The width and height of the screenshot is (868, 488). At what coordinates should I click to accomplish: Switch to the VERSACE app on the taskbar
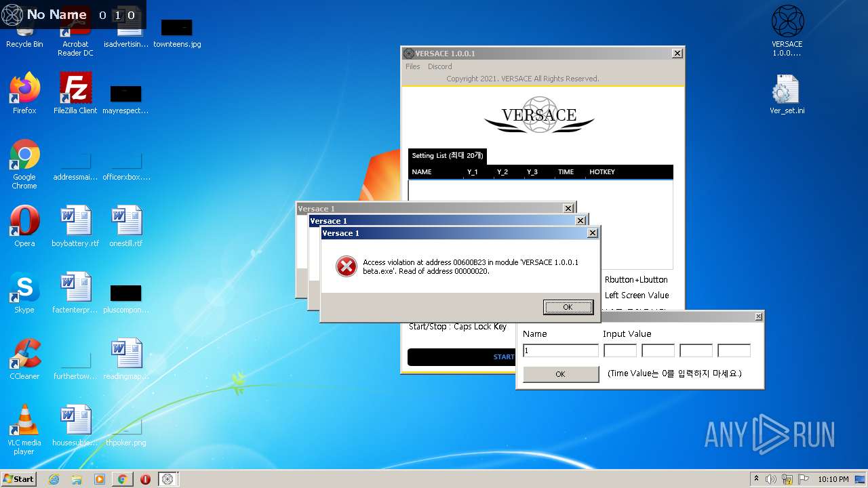click(x=168, y=479)
